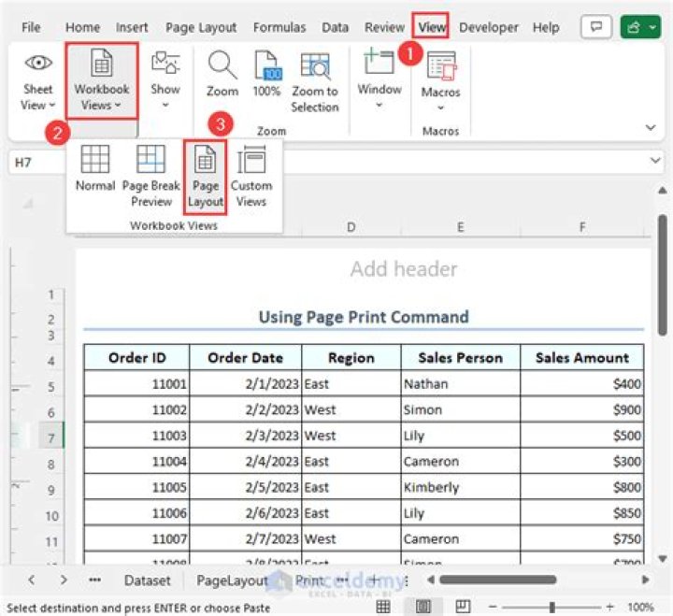Click the zoom slider handle
The image size is (673, 616).
pyautogui.click(x=552, y=607)
